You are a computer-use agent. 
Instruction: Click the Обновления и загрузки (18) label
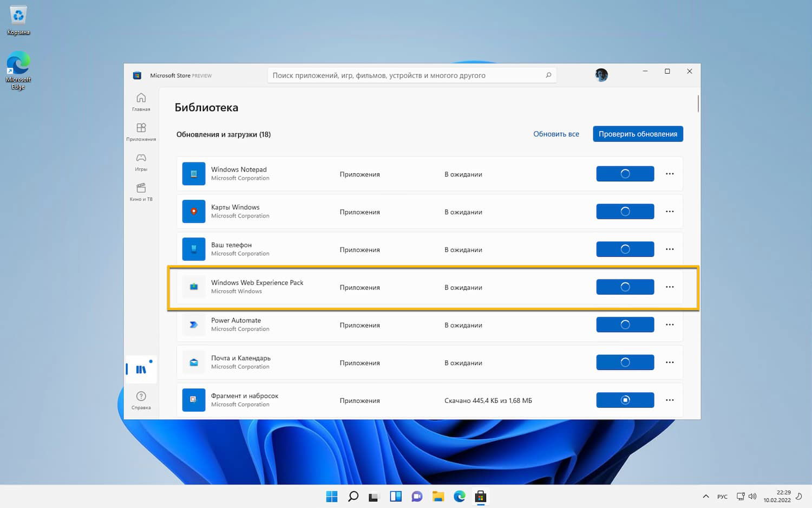click(224, 134)
